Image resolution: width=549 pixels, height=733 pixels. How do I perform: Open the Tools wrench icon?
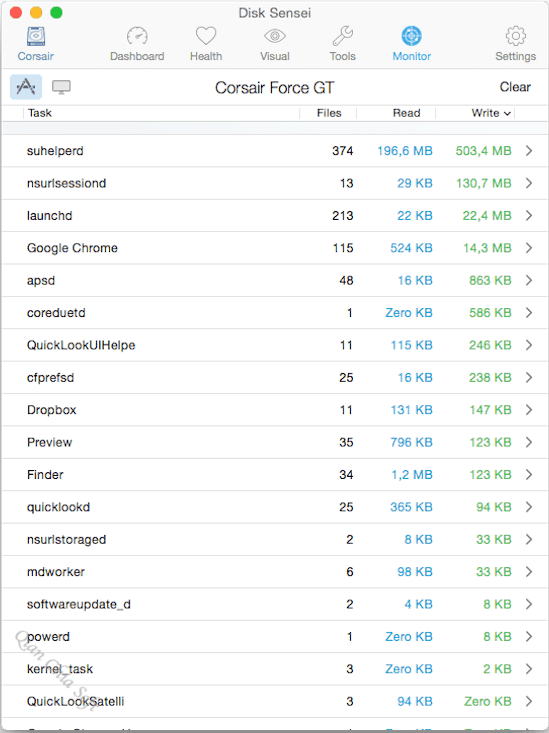pyautogui.click(x=343, y=36)
